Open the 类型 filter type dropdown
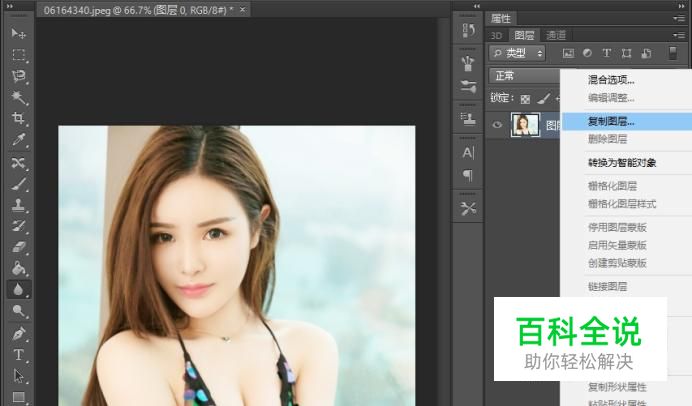 click(x=517, y=53)
